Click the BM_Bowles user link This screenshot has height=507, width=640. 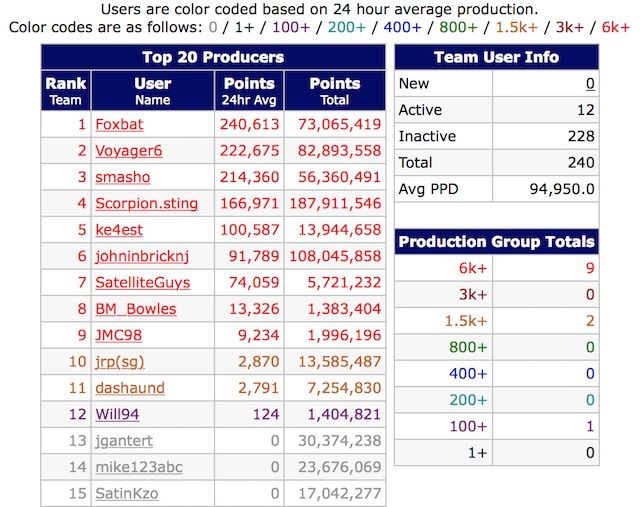137,309
